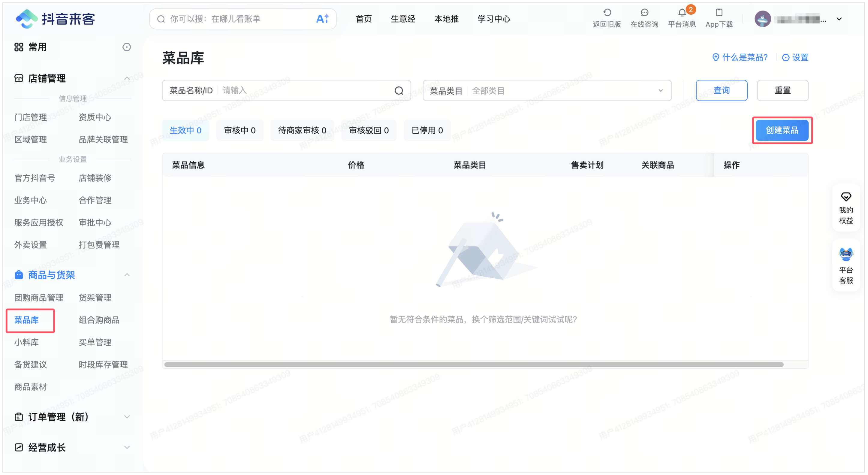Open 在线咨询 chat icon
The image size is (868, 475).
644,13
